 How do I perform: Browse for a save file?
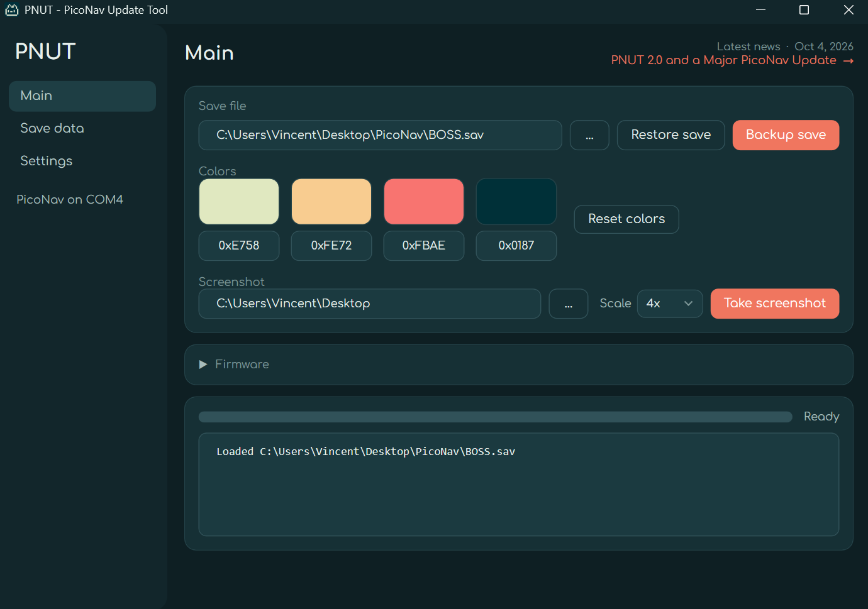coord(589,135)
